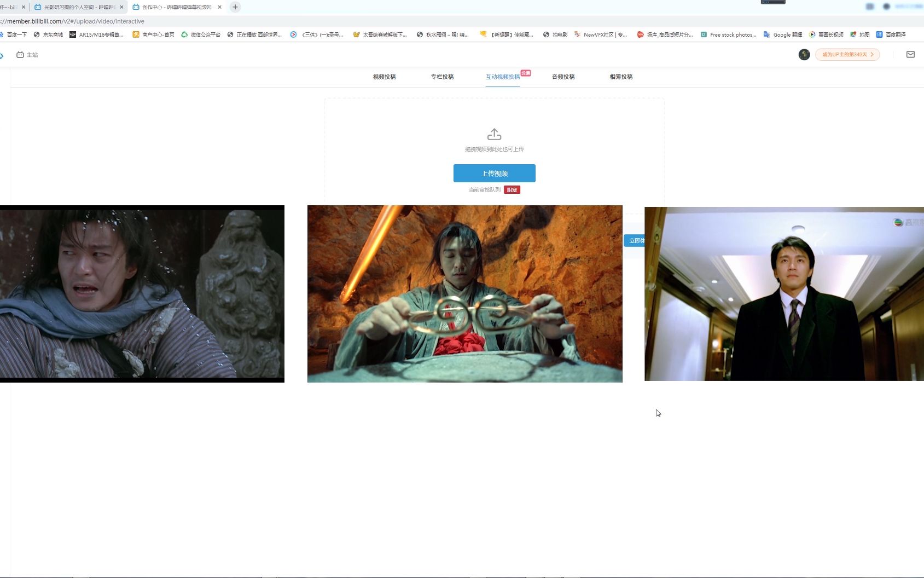
Task: Open the 音频投稿 tab
Action: (563, 77)
